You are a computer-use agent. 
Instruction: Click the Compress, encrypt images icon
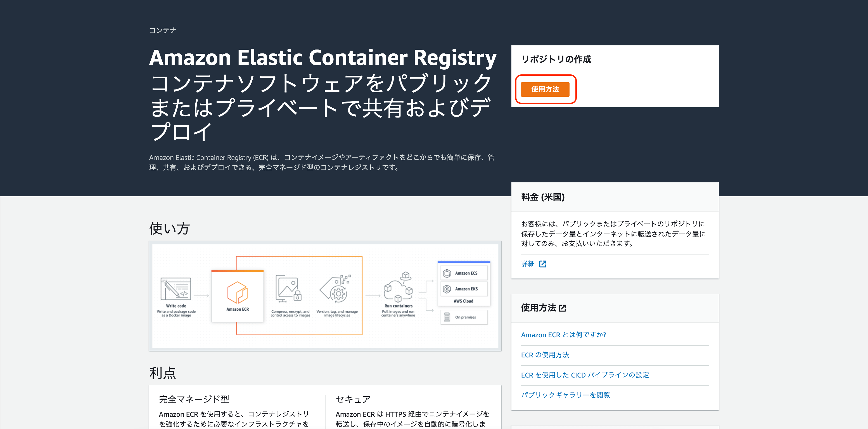(x=288, y=288)
